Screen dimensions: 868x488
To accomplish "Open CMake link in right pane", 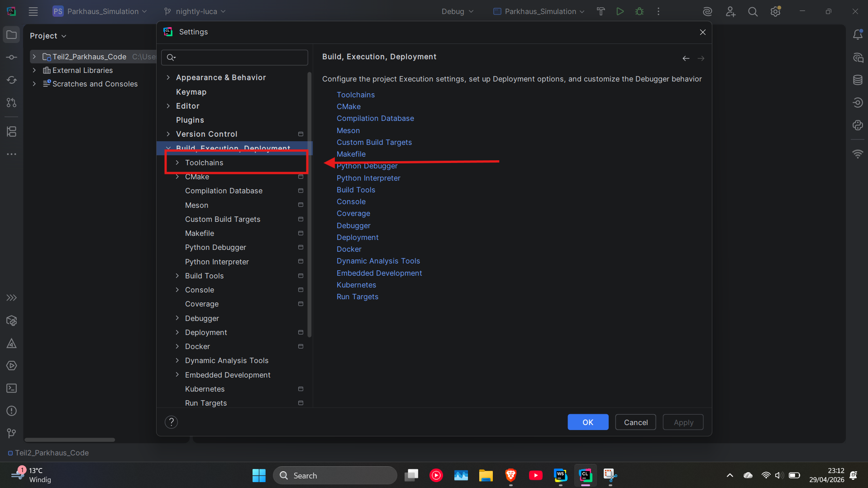I will click(348, 106).
